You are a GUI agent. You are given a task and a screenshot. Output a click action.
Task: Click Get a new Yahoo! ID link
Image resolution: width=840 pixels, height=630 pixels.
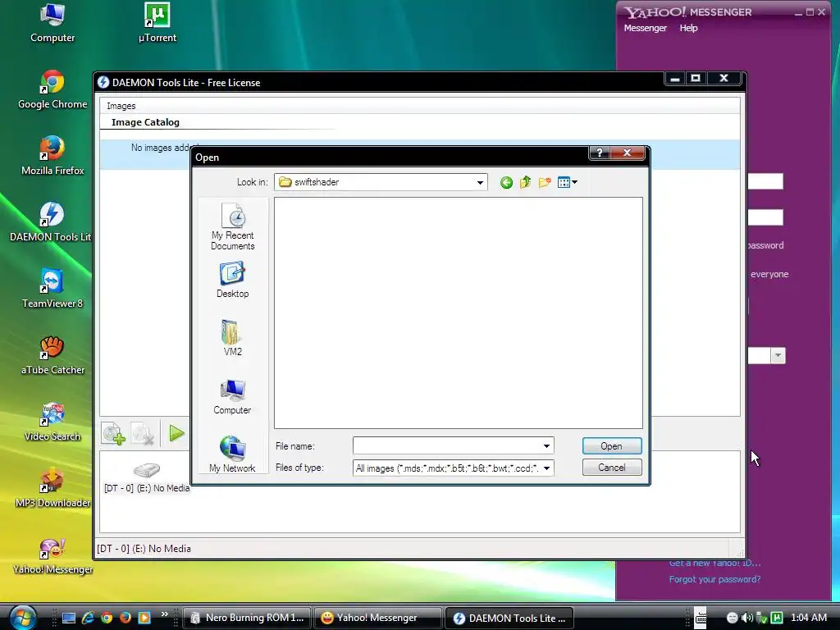pyautogui.click(x=714, y=563)
